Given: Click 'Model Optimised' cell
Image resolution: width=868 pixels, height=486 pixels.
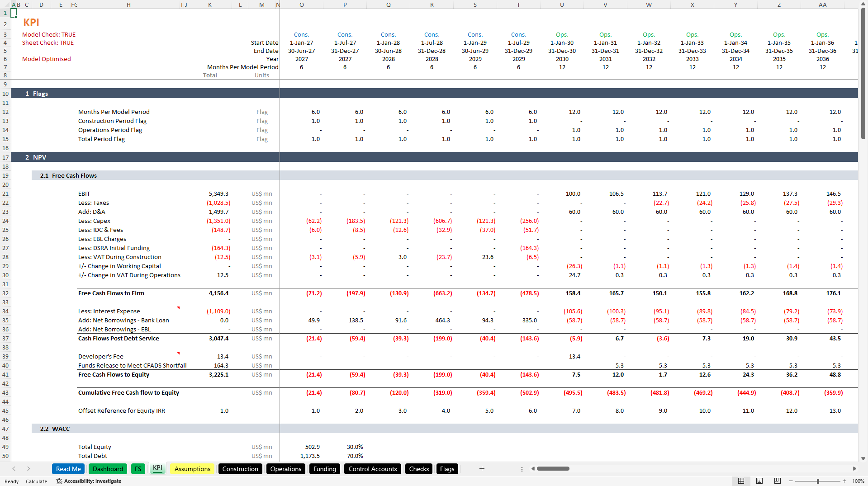Looking at the screenshot, I should (x=47, y=59).
